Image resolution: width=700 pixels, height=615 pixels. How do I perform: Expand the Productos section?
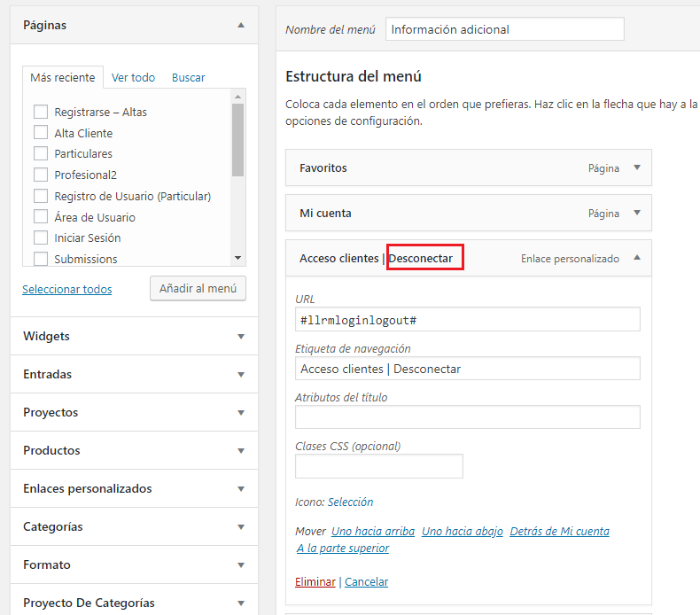coord(134,450)
